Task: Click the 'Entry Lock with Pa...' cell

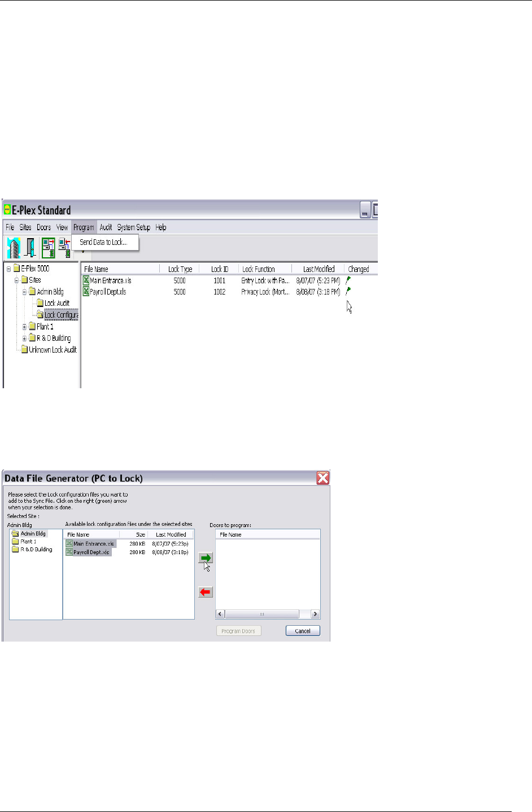Action: (265, 280)
